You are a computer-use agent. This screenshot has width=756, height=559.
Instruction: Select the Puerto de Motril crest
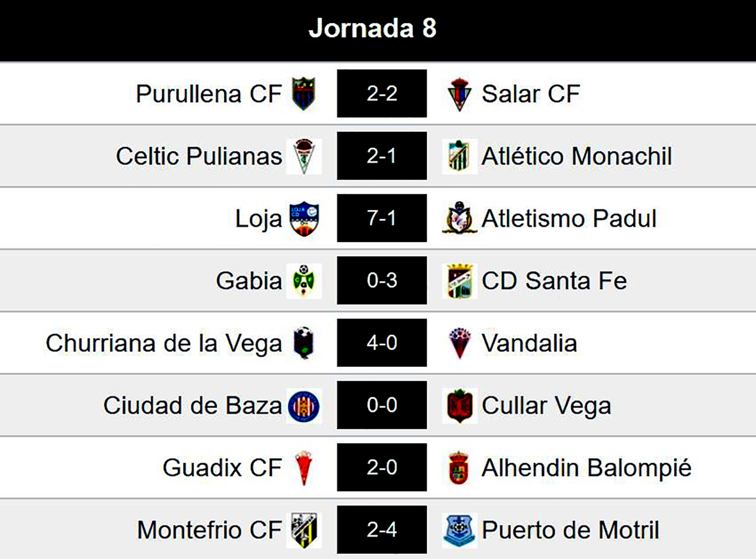pos(459,530)
